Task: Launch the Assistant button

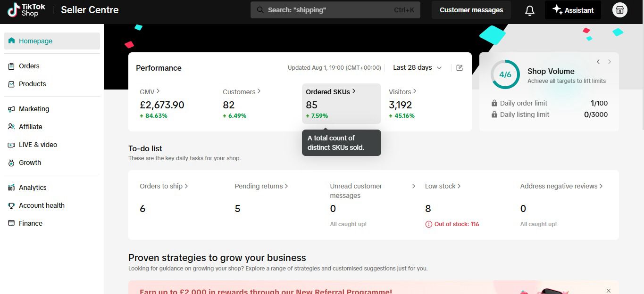Action: (x=573, y=10)
